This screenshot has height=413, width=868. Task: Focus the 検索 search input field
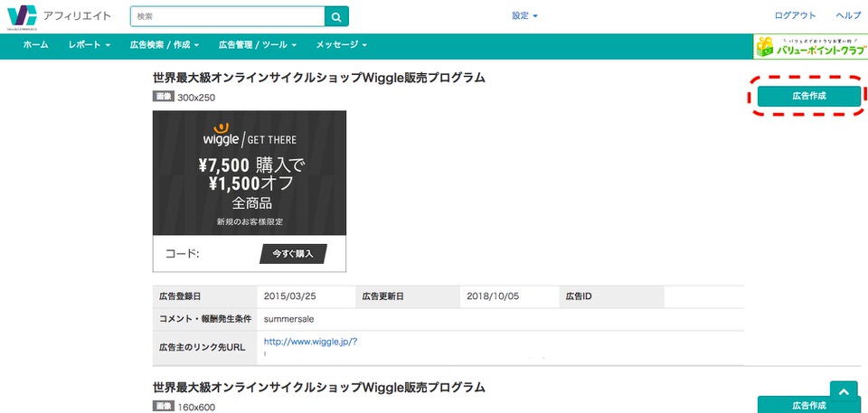click(x=228, y=16)
